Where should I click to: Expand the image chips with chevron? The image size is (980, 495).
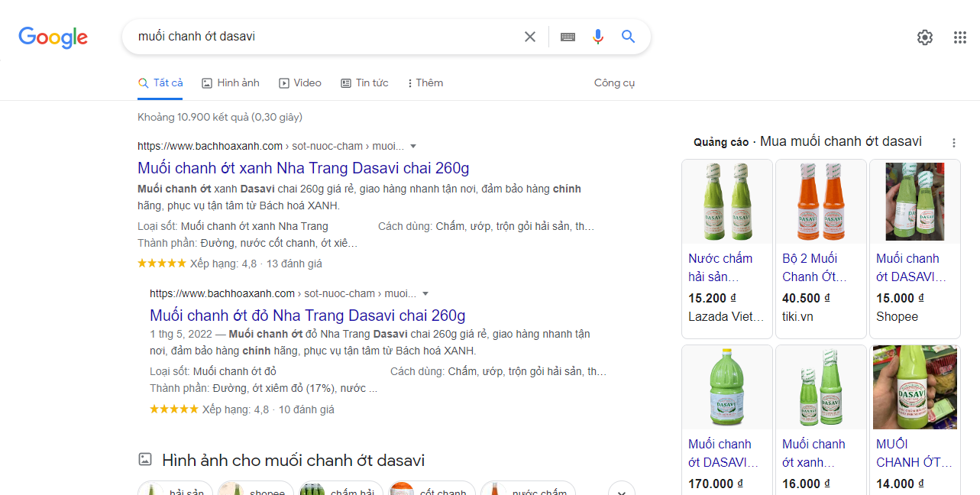(x=622, y=489)
